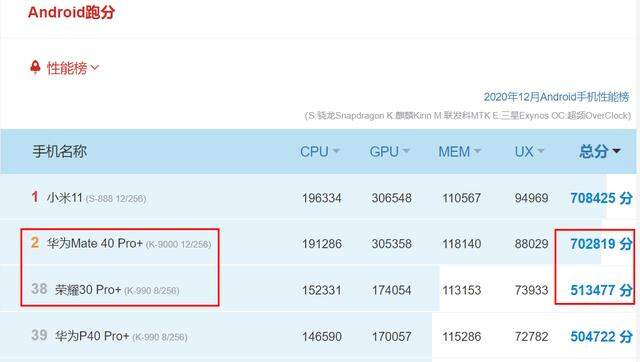This screenshot has width=640, height=362.
Task: Select CPU score 146590
Action: click(x=322, y=337)
